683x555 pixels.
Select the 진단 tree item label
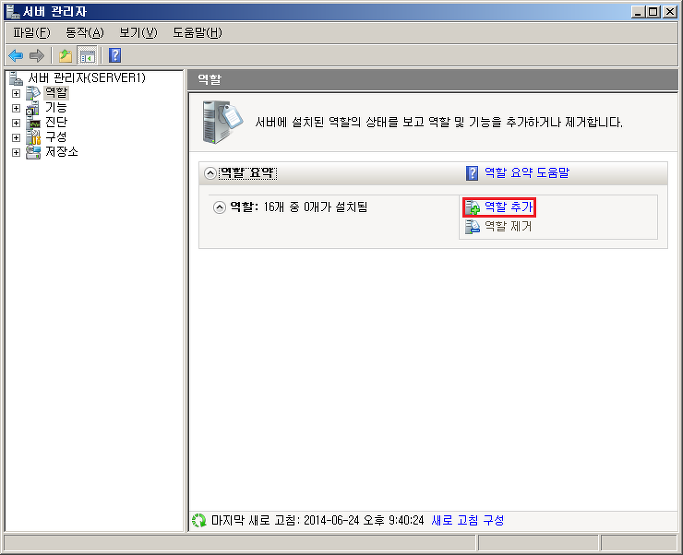pos(56,122)
